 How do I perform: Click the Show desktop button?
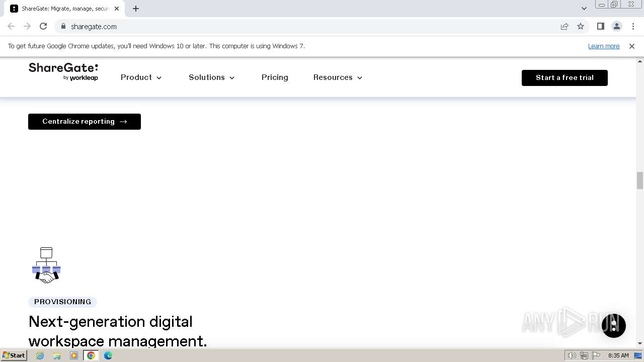tap(638, 355)
